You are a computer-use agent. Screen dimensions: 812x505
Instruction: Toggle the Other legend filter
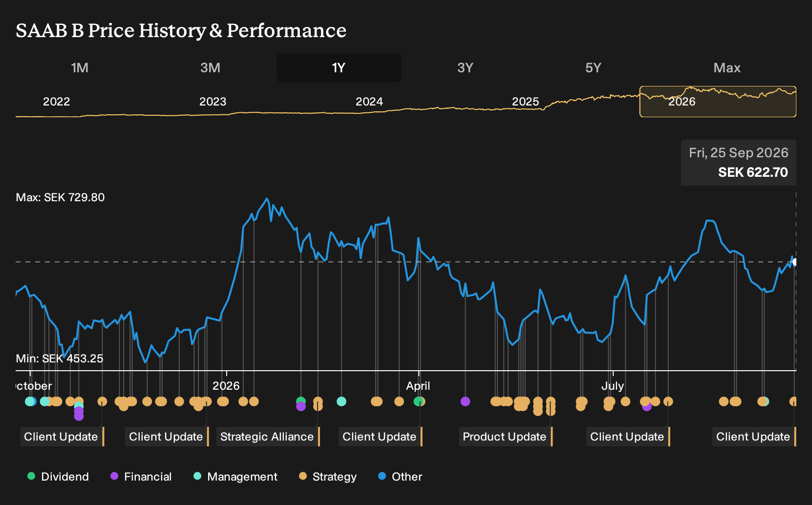[400, 477]
